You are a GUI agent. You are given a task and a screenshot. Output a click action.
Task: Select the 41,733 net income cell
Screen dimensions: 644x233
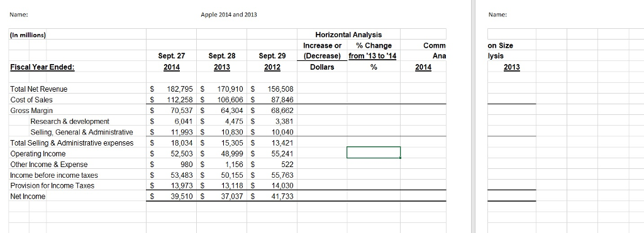[x=272, y=197]
